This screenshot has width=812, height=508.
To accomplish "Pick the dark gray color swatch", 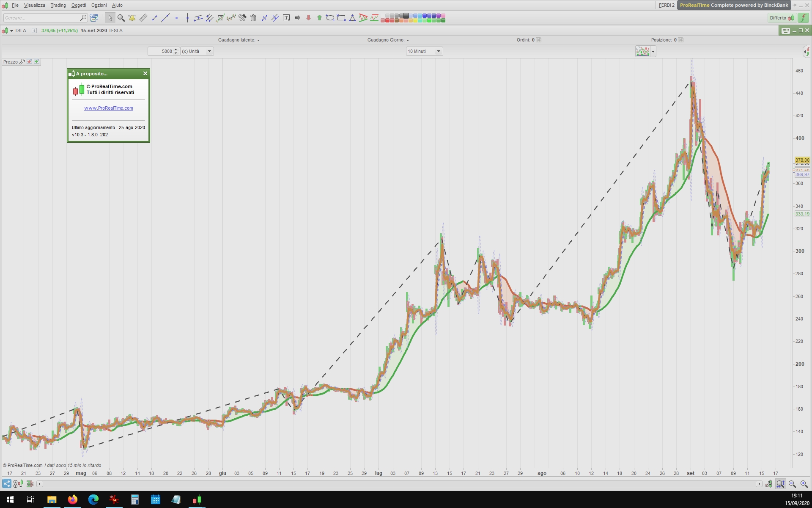I will (x=406, y=16).
